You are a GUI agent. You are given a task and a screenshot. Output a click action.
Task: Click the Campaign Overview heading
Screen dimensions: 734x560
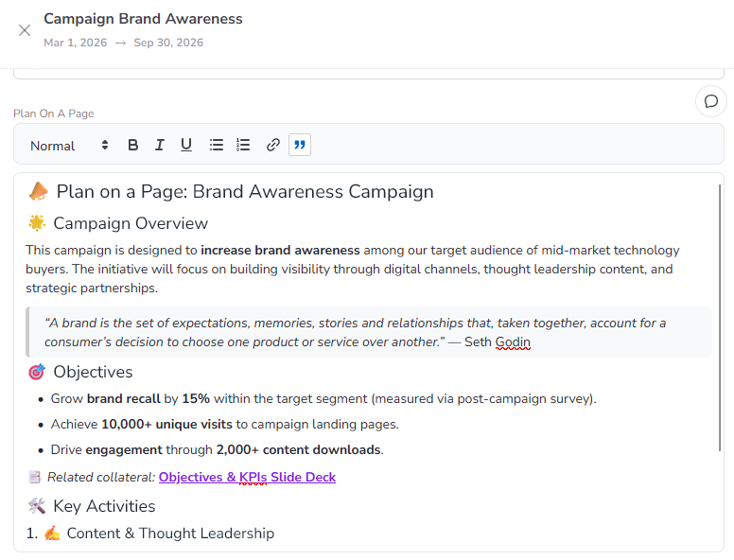coord(131,223)
